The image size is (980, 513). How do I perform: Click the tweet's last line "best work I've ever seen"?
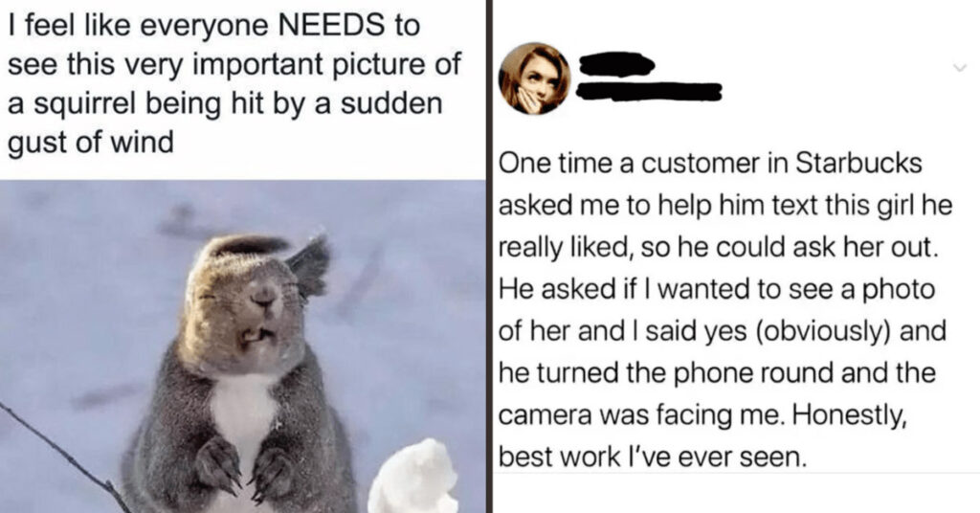click(x=653, y=457)
